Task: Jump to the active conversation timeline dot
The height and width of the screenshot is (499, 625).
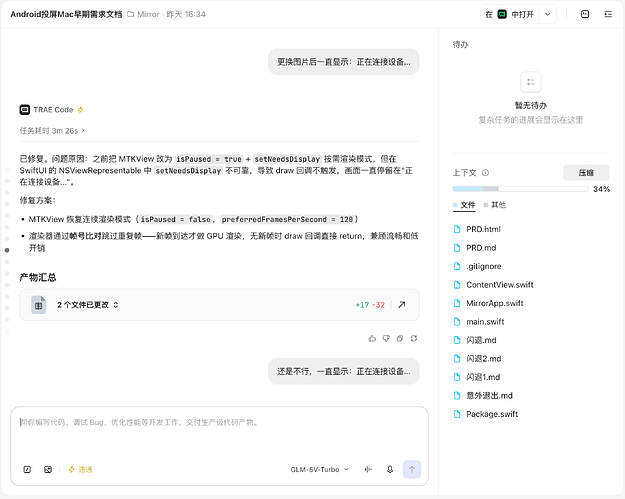Action: click(x=7, y=250)
